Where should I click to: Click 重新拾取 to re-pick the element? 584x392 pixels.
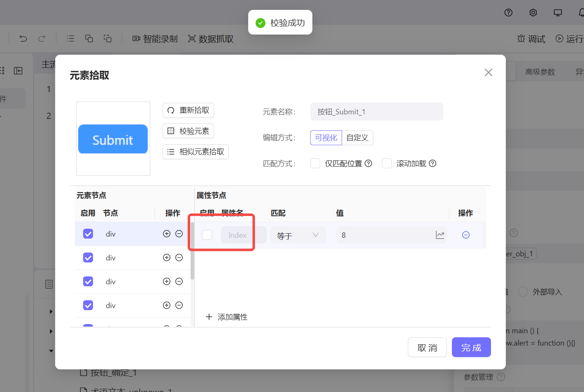tap(188, 110)
